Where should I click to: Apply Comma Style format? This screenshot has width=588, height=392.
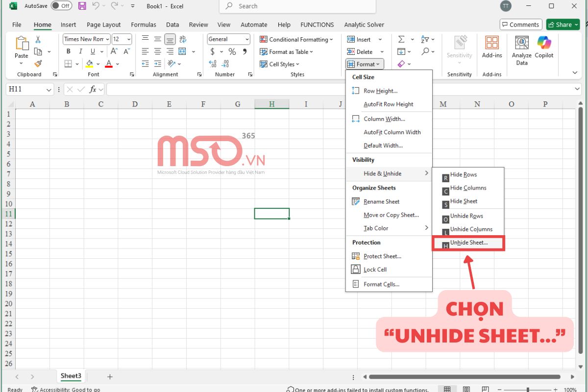pos(245,51)
